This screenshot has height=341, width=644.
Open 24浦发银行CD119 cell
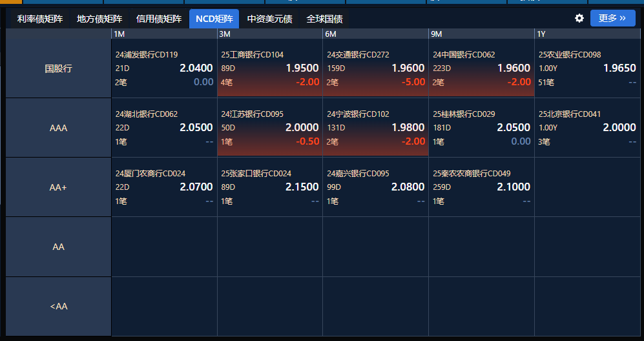tap(164, 68)
